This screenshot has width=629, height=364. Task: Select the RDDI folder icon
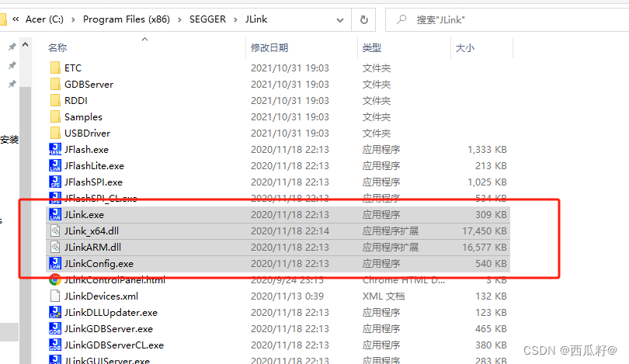click(x=55, y=100)
